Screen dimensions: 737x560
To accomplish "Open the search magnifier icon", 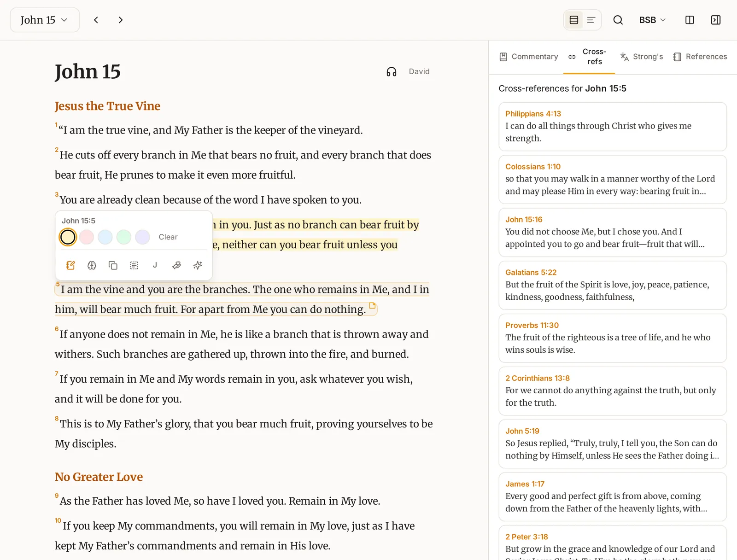I will pos(618,20).
